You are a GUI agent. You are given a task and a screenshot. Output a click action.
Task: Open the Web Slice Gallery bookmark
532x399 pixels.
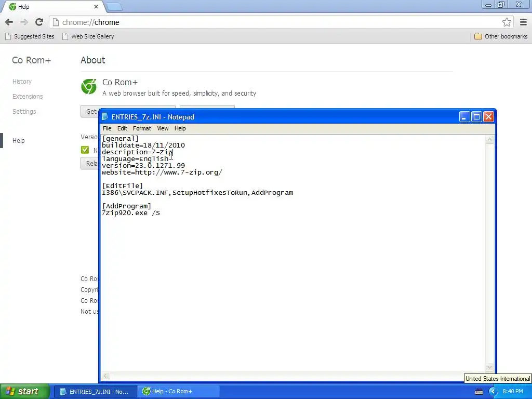[88, 36]
